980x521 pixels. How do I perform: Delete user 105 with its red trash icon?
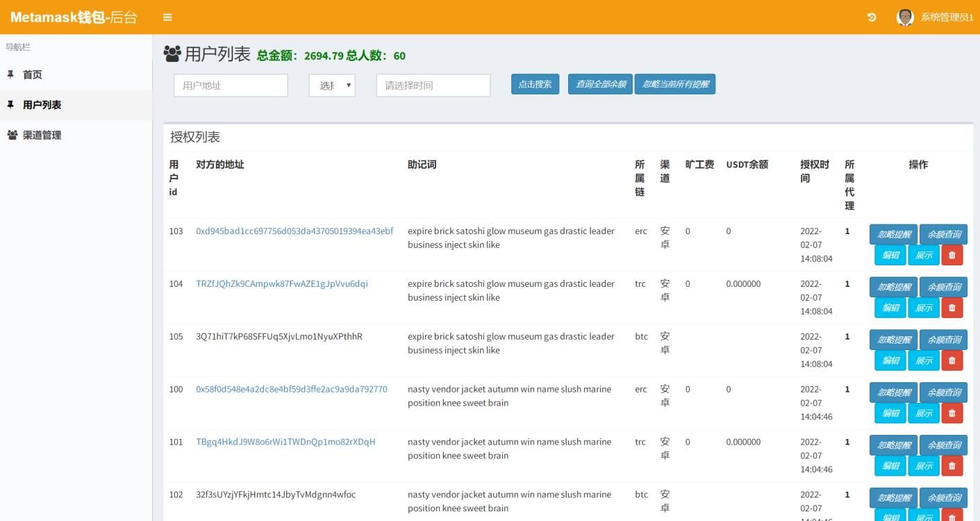click(952, 360)
